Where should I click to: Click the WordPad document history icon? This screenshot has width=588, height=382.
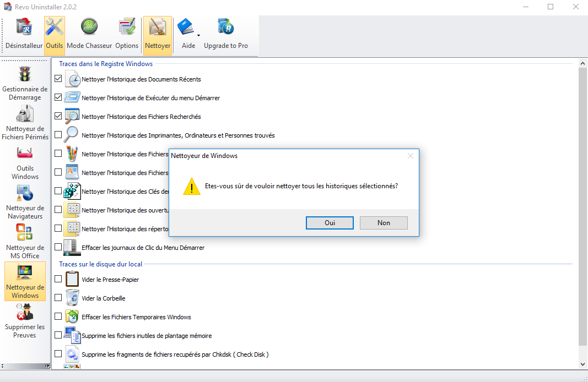[72, 172]
